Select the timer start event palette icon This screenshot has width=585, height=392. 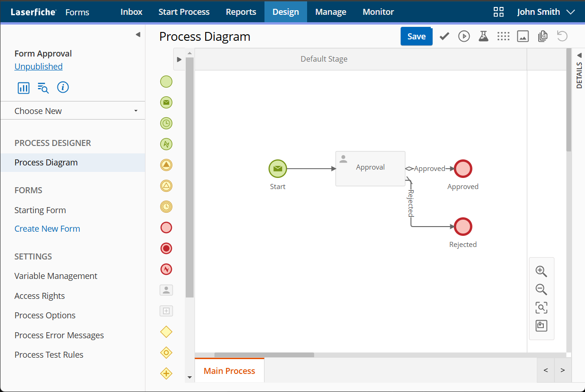click(166, 123)
